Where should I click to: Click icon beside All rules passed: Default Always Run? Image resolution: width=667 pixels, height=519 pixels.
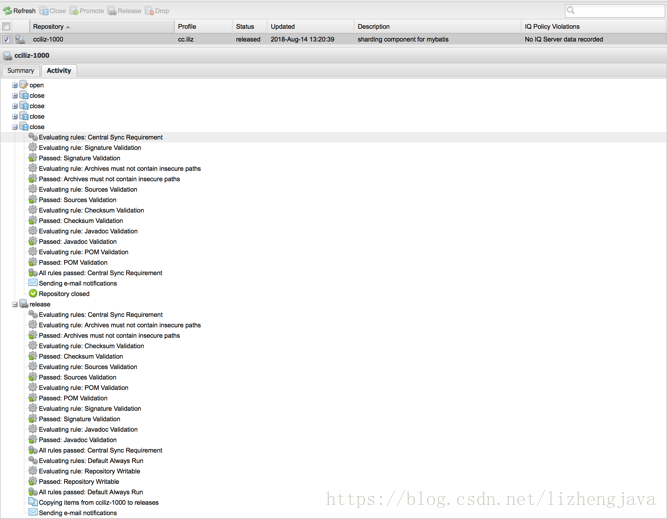tap(33, 491)
